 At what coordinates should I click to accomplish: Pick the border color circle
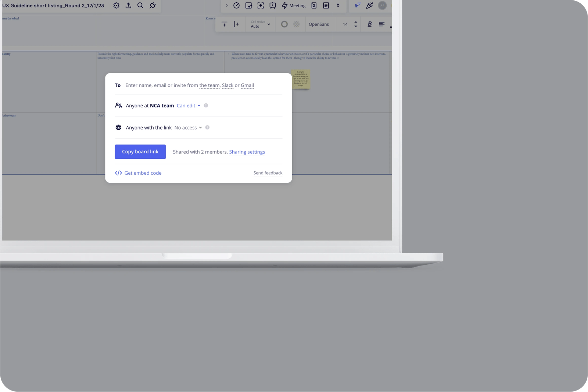pyautogui.click(x=284, y=24)
